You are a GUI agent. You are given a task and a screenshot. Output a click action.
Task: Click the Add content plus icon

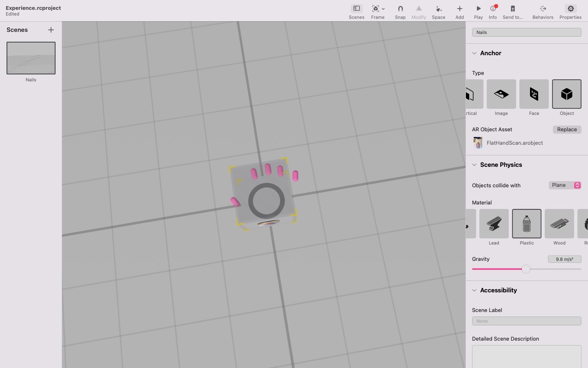[x=460, y=9]
